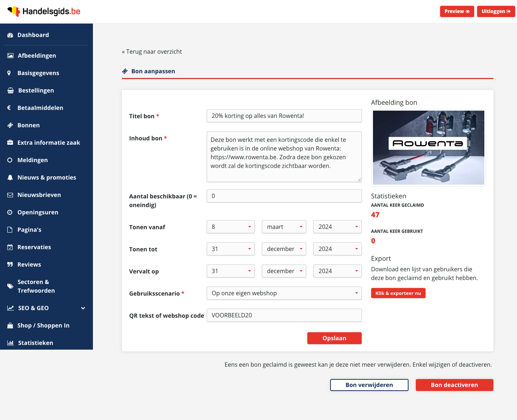Image resolution: width=517 pixels, height=420 pixels.
Task: Click the Sectoren & Trefwoorden tags icon
Action: coord(11,286)
